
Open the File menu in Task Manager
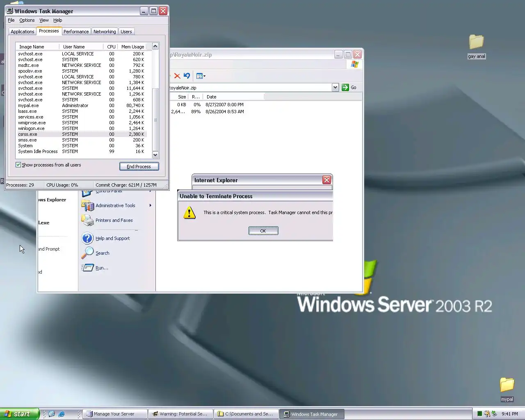(11, 20)
